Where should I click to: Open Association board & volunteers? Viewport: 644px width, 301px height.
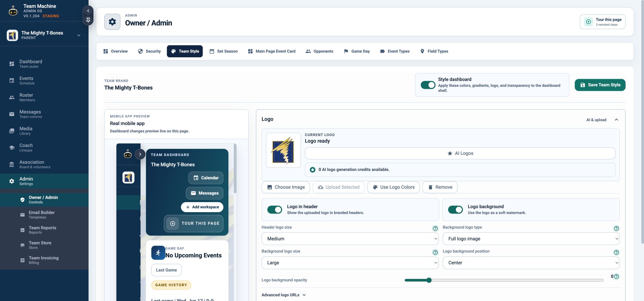(44, 164)
